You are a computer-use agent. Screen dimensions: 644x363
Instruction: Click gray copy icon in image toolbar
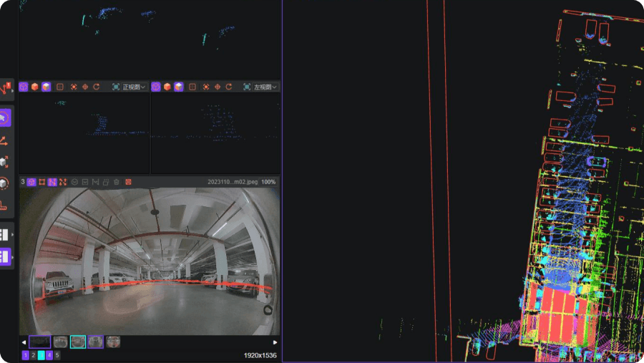pyautogui.click(x=106, y=182)
